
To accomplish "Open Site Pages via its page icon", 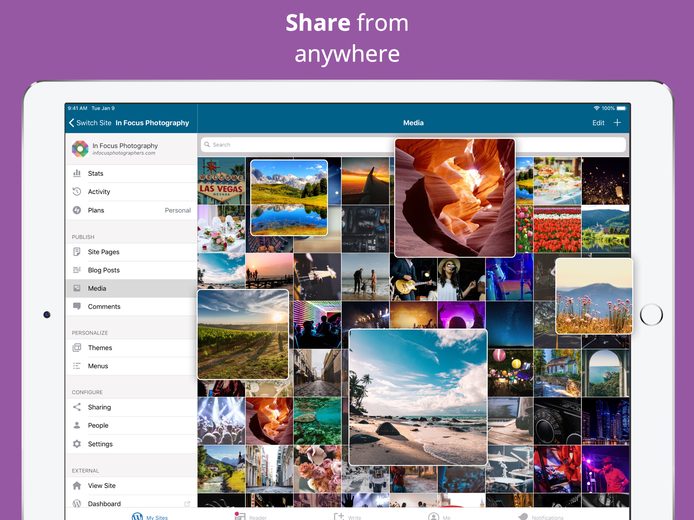I will click(x=77, y=252).
